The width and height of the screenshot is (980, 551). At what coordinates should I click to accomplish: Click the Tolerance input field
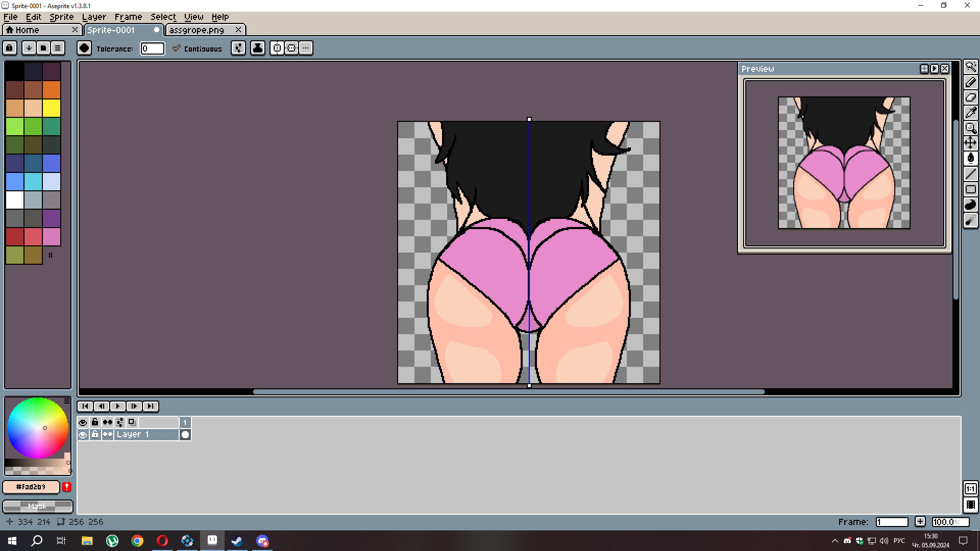152,48
